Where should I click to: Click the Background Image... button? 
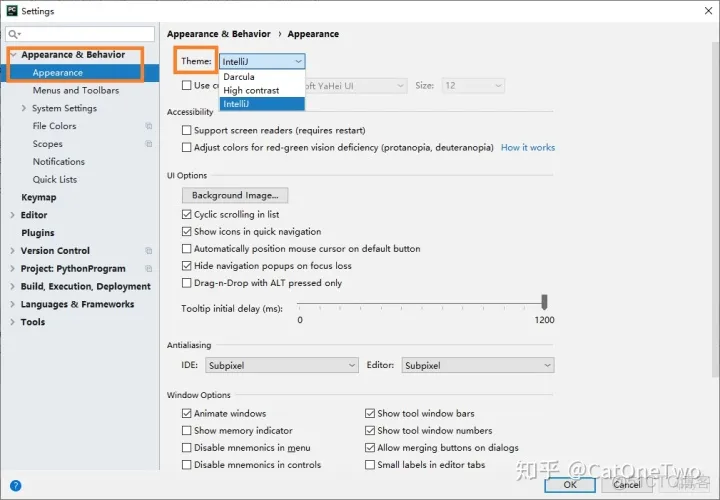pyautogui.click(x=235, y=195)
